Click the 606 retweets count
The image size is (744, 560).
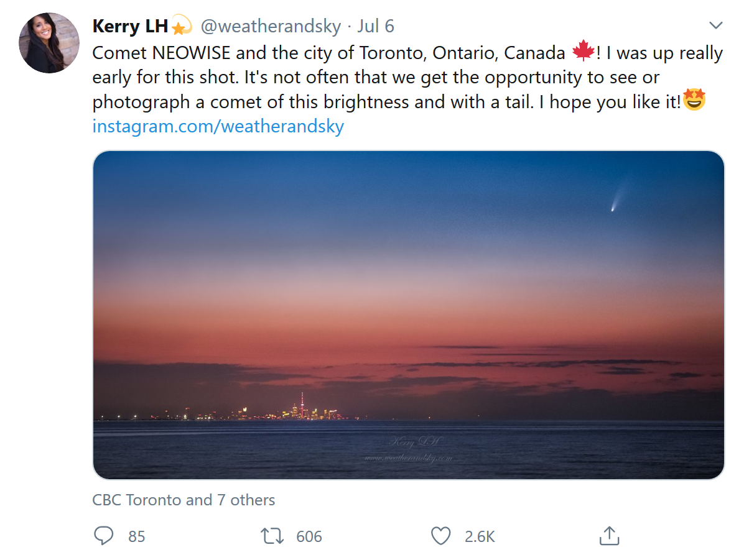coord(309,536)
